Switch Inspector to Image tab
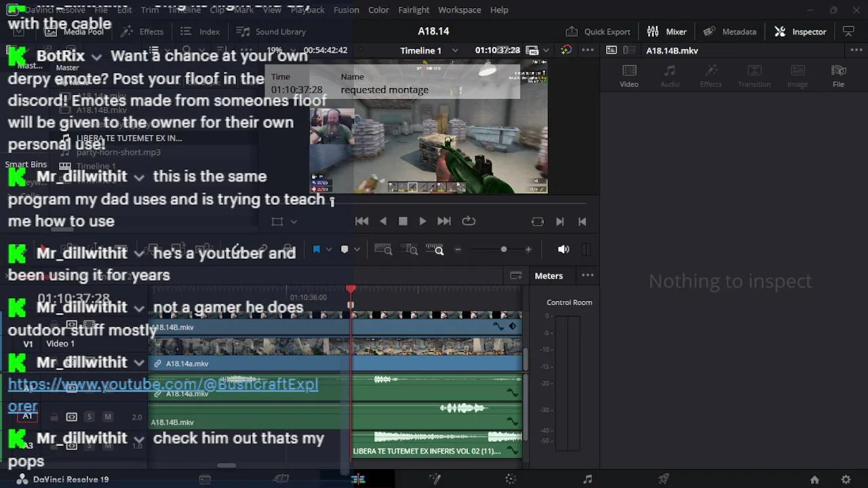This screenshot has height=488, width=868. pyautogui.click(x=797, y=76)
